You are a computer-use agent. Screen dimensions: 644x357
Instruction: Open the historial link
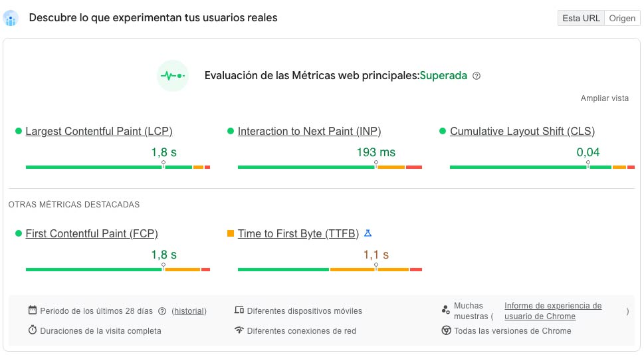[189, 311]
